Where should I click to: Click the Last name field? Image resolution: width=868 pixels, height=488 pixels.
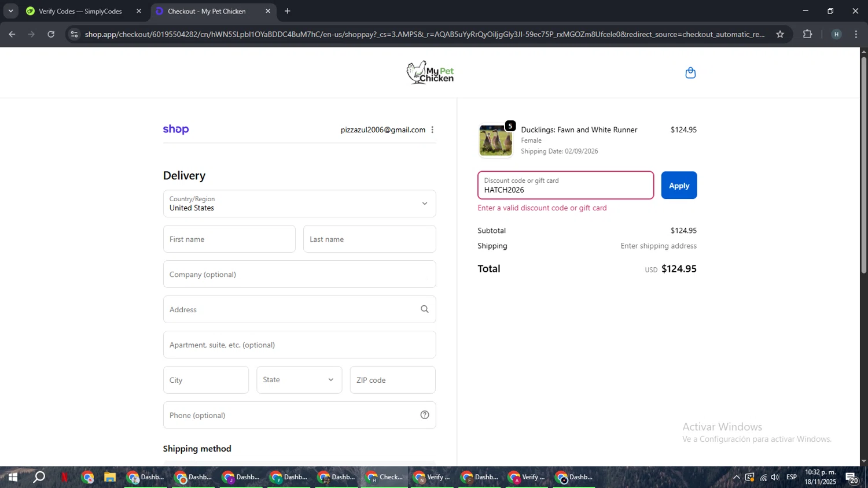click(x=369, y=239)
